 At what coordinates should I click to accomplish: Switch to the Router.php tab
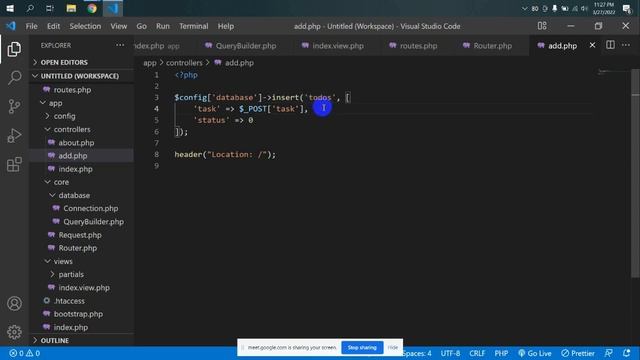tap(492, 46)
